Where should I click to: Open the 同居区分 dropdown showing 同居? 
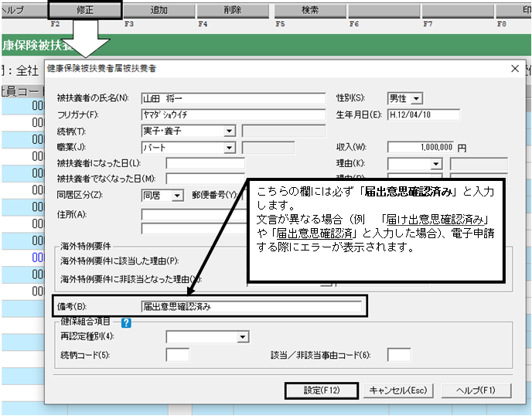click(177, 196)
